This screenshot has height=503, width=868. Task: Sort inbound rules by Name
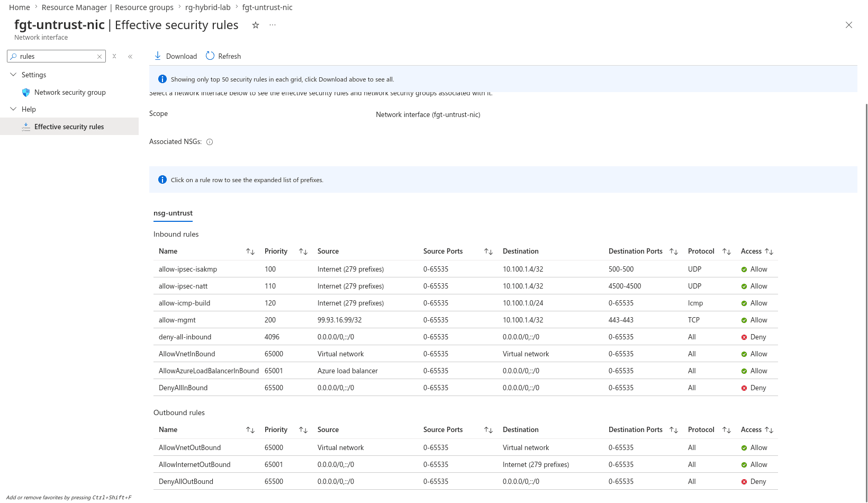click(x=250, y=251)
